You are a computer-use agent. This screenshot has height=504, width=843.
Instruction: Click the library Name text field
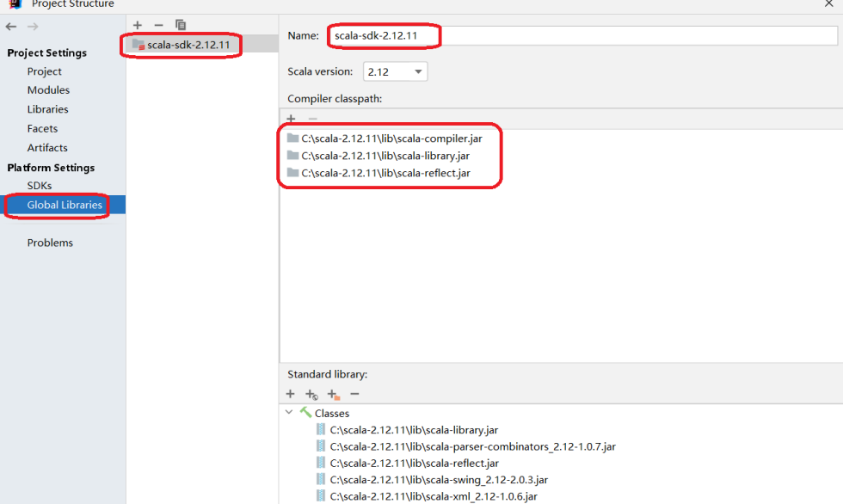tap(581, 36)
